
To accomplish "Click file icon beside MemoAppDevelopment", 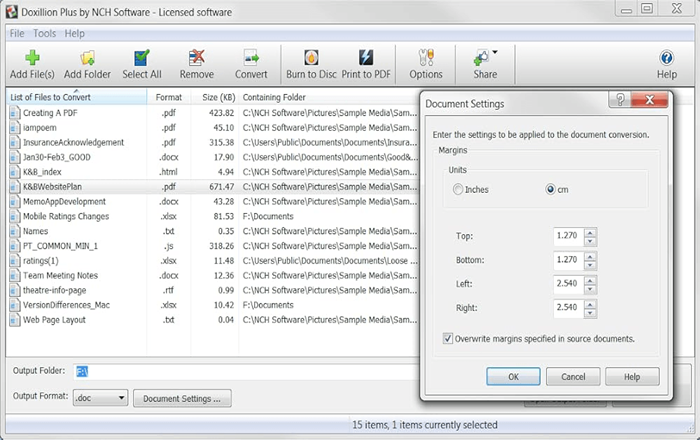I will click(15, 201).
